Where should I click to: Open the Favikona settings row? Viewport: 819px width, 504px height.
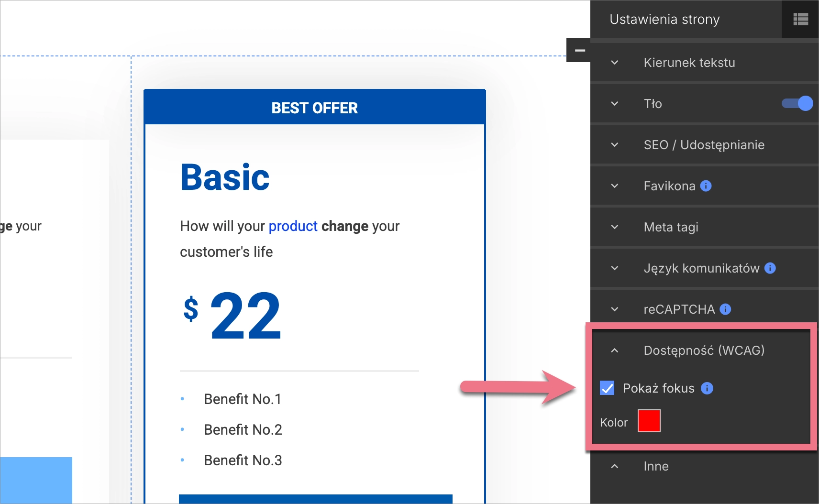(669, 186)
